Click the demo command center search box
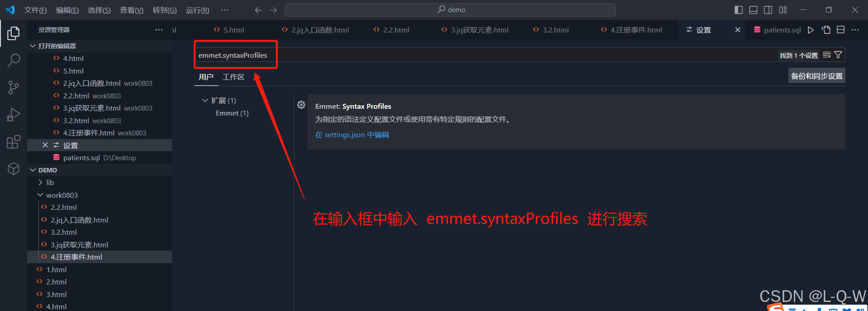The image size is (868, 311). [450, 10]
